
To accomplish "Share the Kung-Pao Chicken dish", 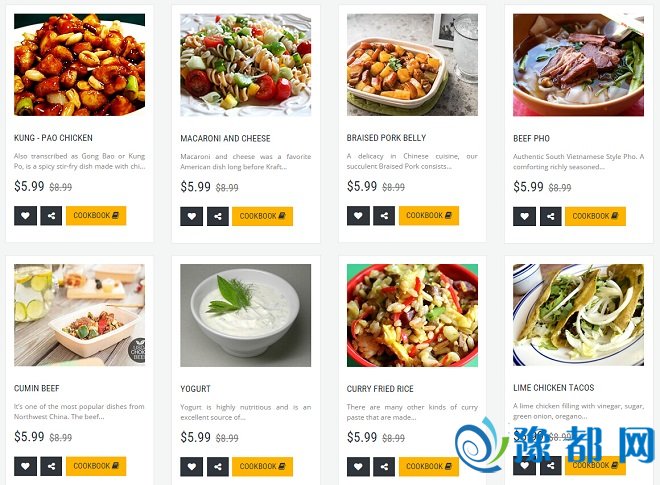I will pyautogui.click(x=51, y=216).
